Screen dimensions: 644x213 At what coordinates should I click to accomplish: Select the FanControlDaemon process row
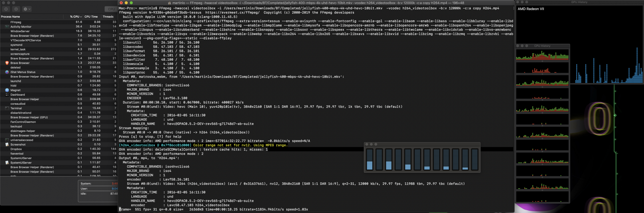pyautogui.click(x=59, y=122)
